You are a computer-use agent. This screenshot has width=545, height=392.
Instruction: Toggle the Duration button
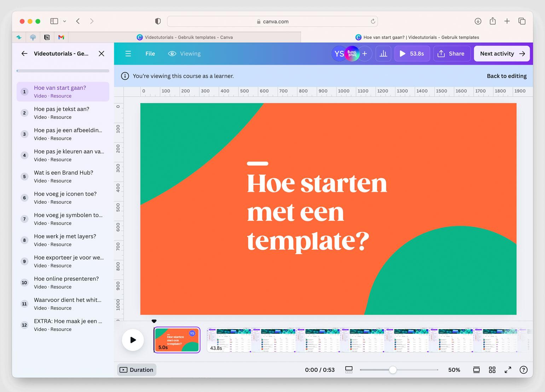tap(137, 370)
